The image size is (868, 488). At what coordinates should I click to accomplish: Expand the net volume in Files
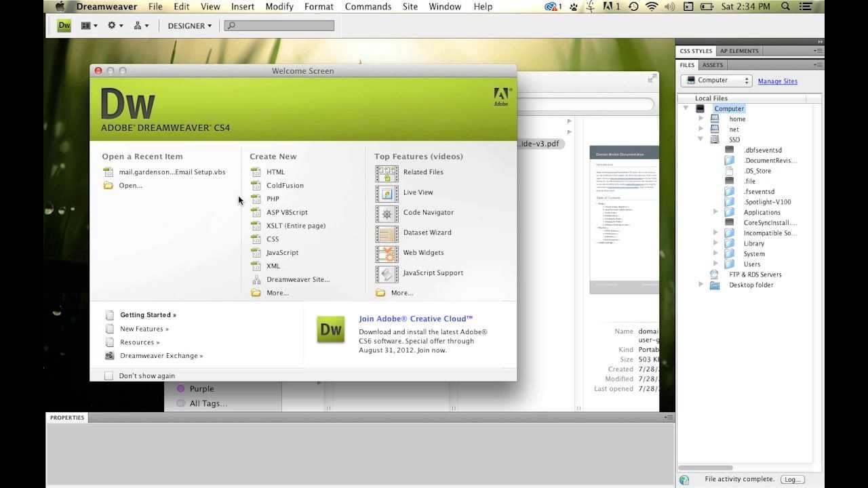[x=701, y=129]
